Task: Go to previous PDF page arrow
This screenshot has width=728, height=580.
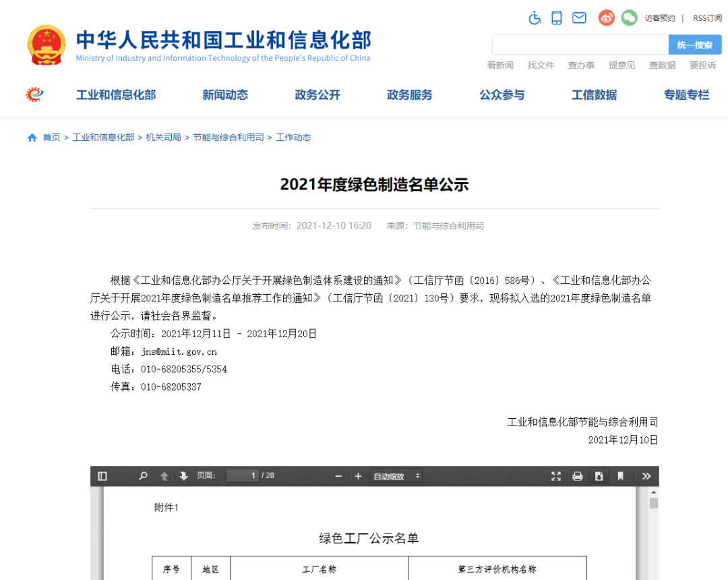Action: 164,476
